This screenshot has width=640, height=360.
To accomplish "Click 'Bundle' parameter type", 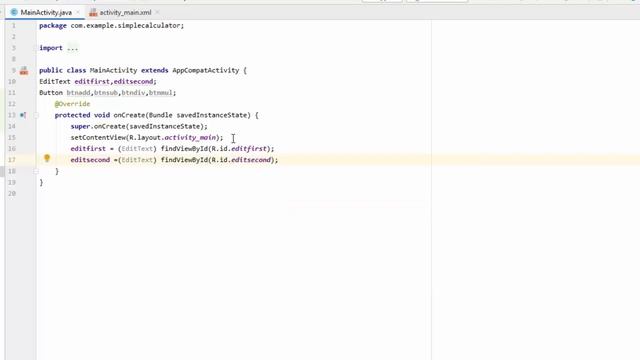I will 161,116.
